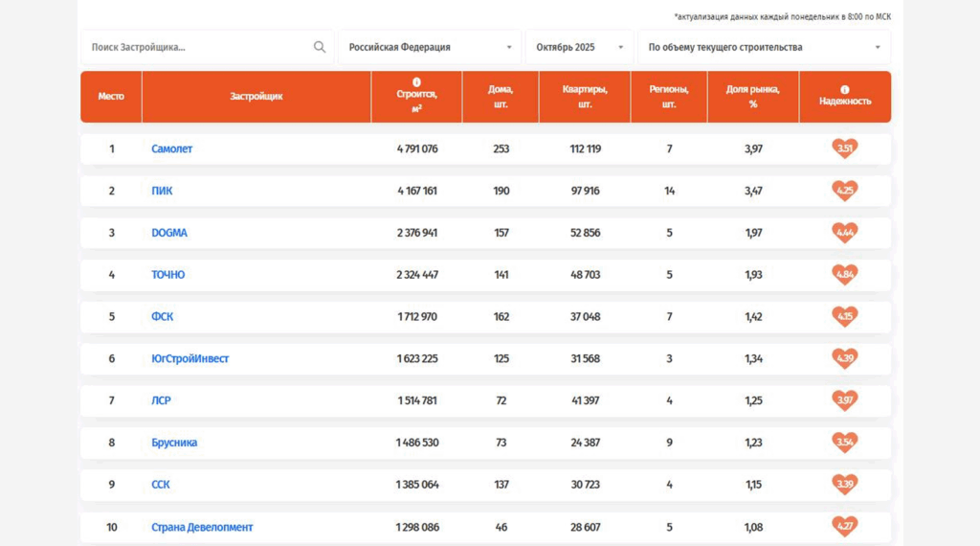Click DOGMA heart rating icon 4.44

point(844,233)
